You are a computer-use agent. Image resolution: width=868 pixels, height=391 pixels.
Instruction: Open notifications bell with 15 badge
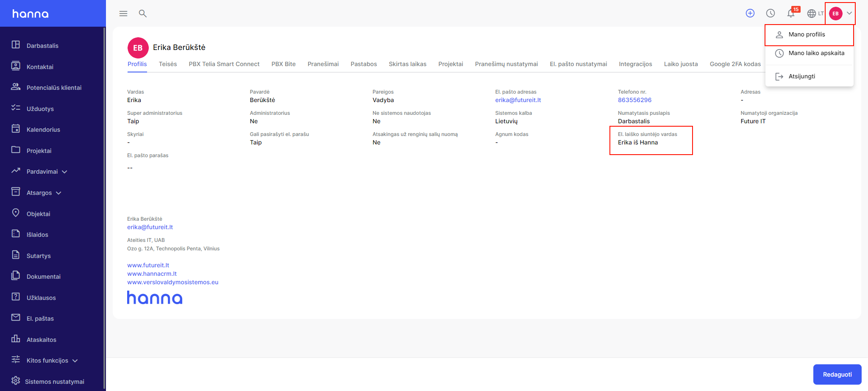click(x=791, y=13)
